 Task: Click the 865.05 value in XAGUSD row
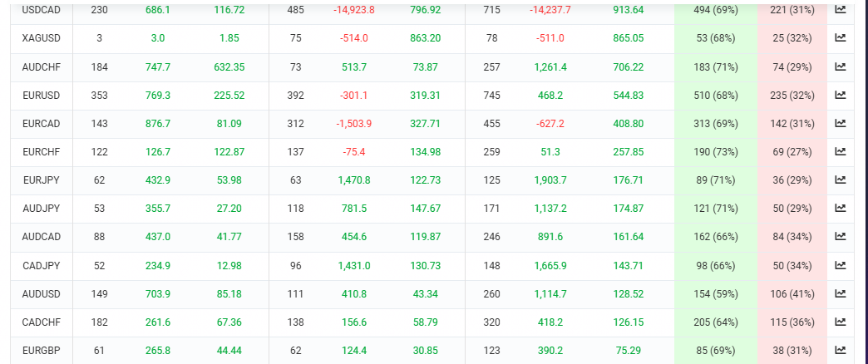[x=629, y=39]
